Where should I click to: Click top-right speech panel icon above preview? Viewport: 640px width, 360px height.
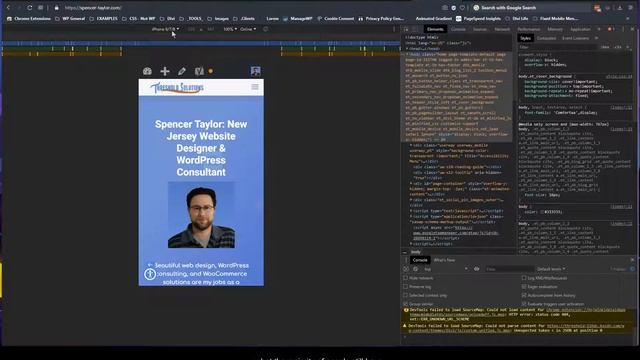click(x=256, y=71)
